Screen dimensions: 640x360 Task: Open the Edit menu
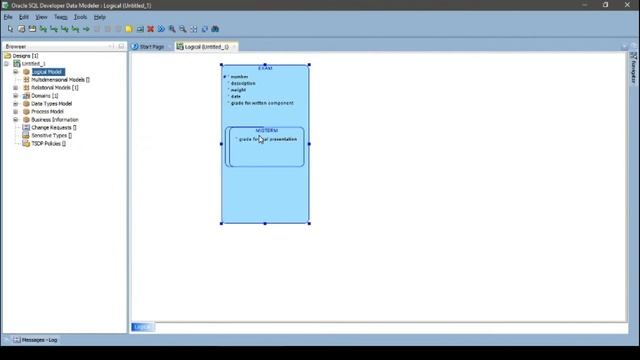[x=24, y=17]
